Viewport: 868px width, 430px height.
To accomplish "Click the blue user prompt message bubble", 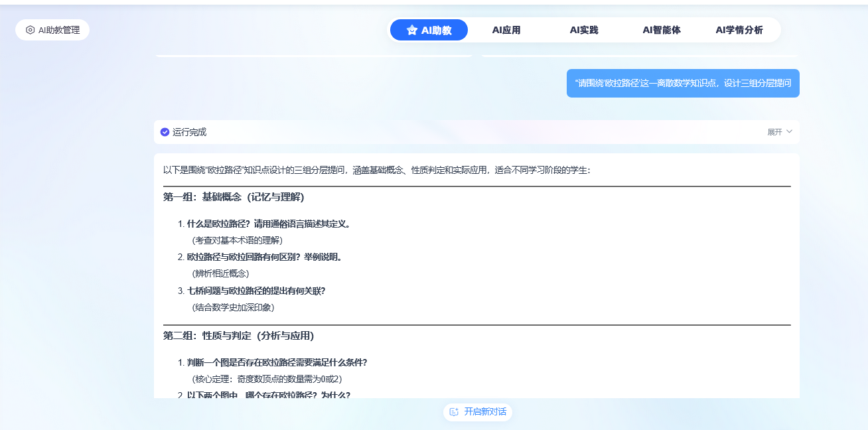I will [x=682, y=84].
